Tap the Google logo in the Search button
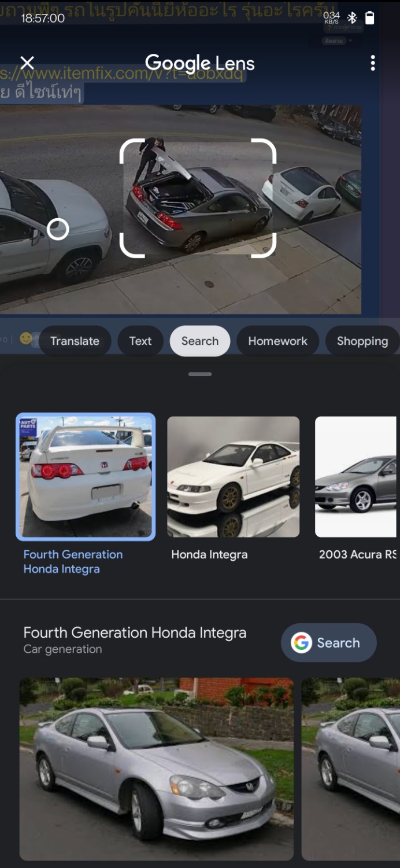Viewport: 400px width, 868px height. pyautogui.click(x=301, y=642)
